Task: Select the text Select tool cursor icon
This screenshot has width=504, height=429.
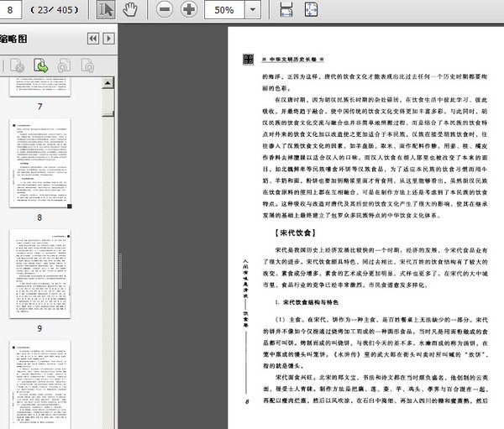Action: (106, 9)
